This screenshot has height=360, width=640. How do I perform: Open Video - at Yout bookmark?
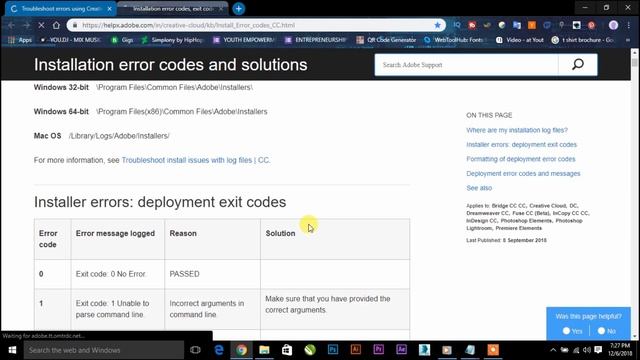pyautogui.click(x=520, y=40)
